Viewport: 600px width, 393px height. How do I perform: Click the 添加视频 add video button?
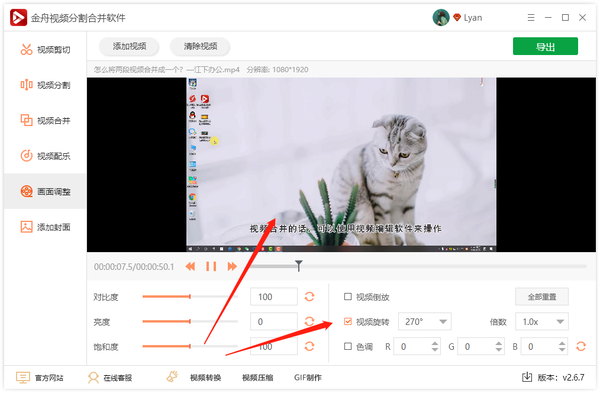click(x=129, y=46)
